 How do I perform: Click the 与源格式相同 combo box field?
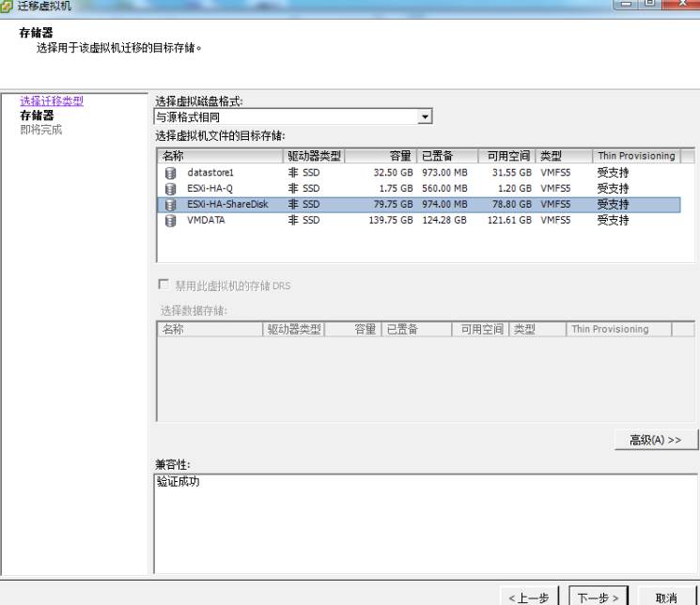pos(286,116)
